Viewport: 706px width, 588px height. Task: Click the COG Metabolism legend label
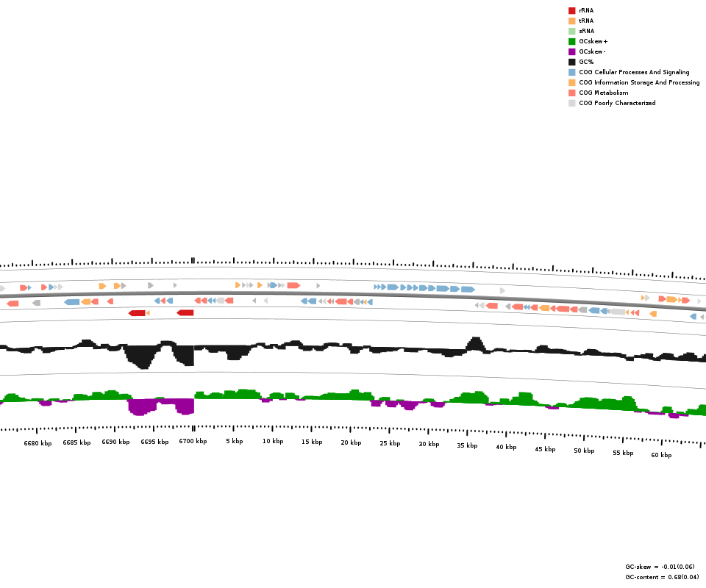[x=603, y=93]
